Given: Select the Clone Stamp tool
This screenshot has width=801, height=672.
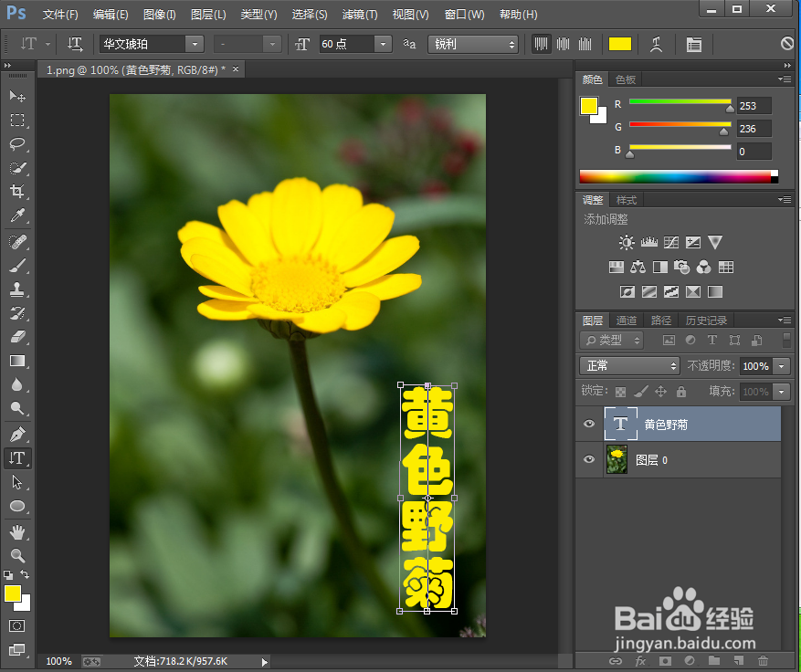Looking at the screenshot, I should (16, 289).
